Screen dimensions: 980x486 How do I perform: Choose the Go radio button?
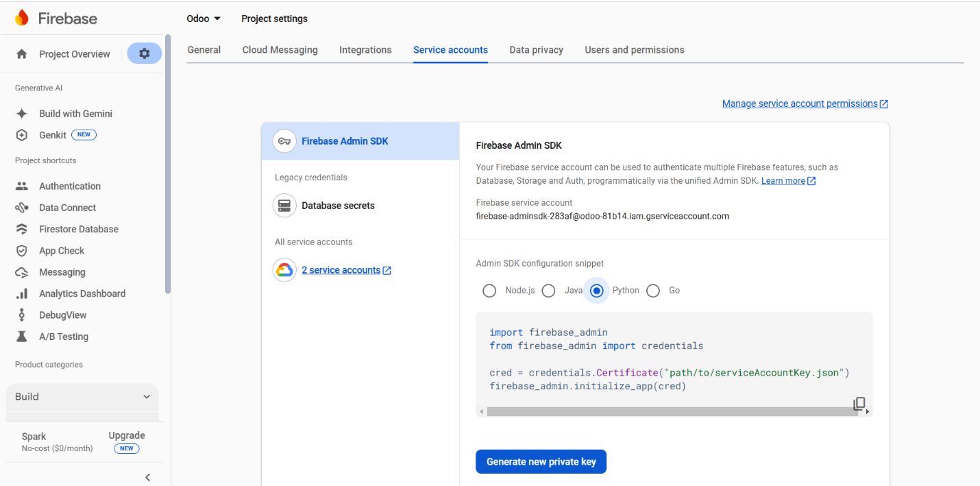(653, 291)
